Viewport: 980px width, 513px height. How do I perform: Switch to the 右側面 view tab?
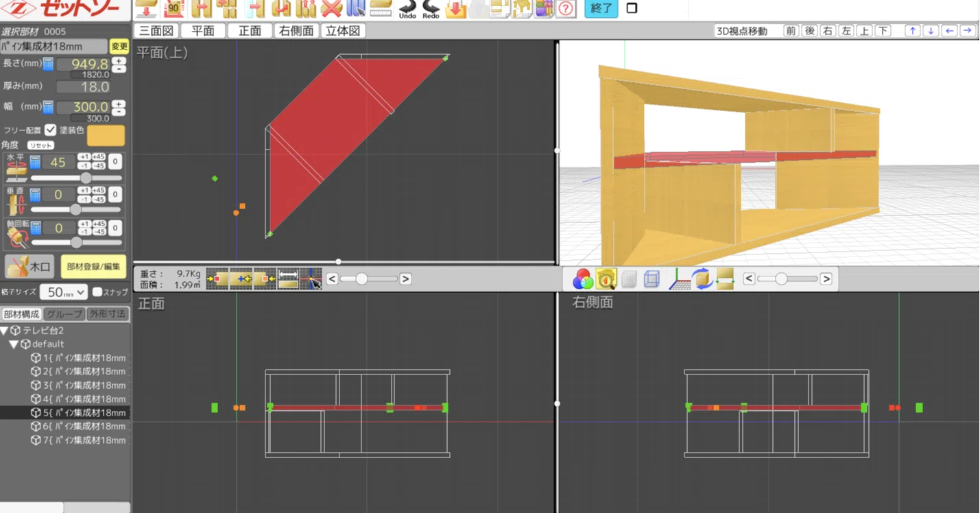pos(296,31)
